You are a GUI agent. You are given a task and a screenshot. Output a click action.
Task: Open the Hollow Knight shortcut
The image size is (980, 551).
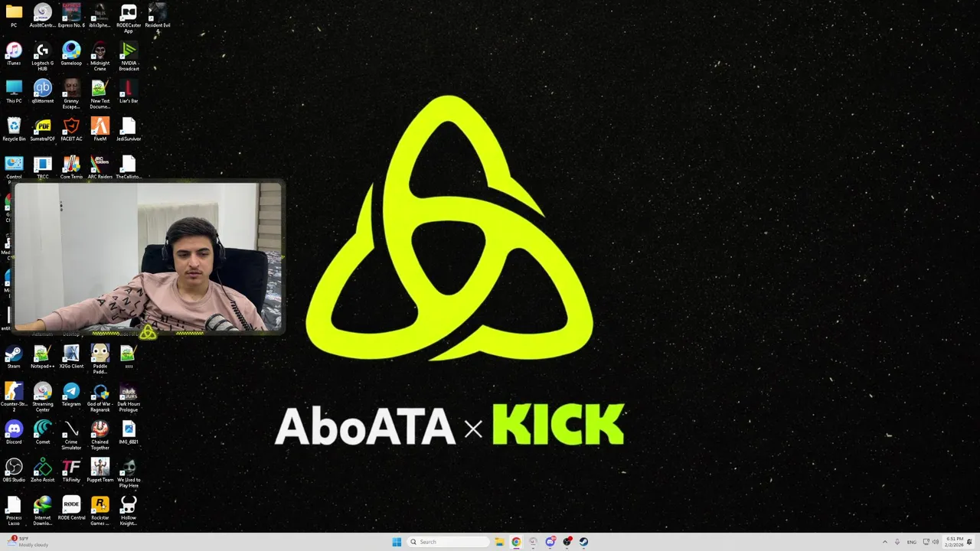(x=129, y=511)
